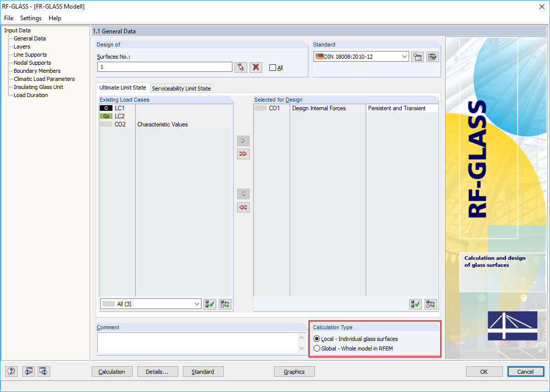Jump to next module table using arrow icon
This screenshot has width=550, height=392.
click(43, 371)
